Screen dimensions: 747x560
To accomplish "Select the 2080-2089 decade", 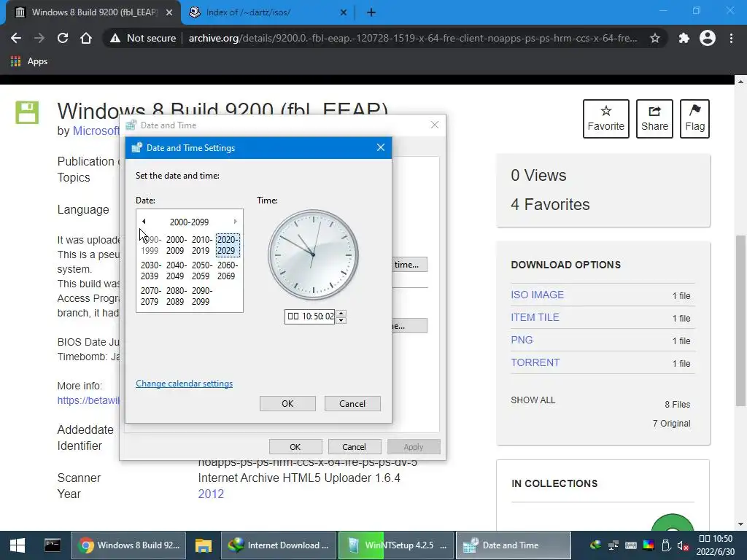I will coord(176,296).
